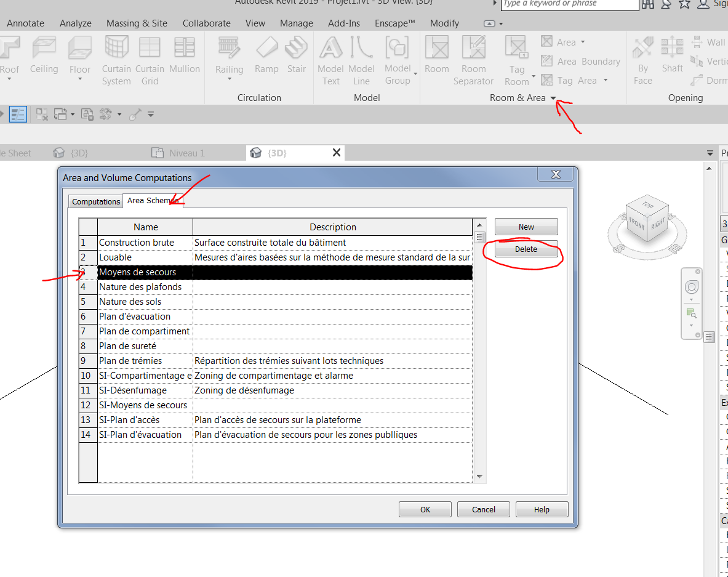Select the Wall opening tool

pos(708,42)
